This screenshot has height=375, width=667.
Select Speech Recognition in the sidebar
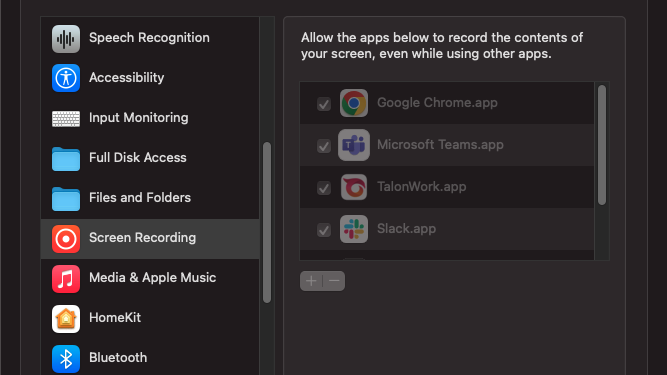coord(150,38)
